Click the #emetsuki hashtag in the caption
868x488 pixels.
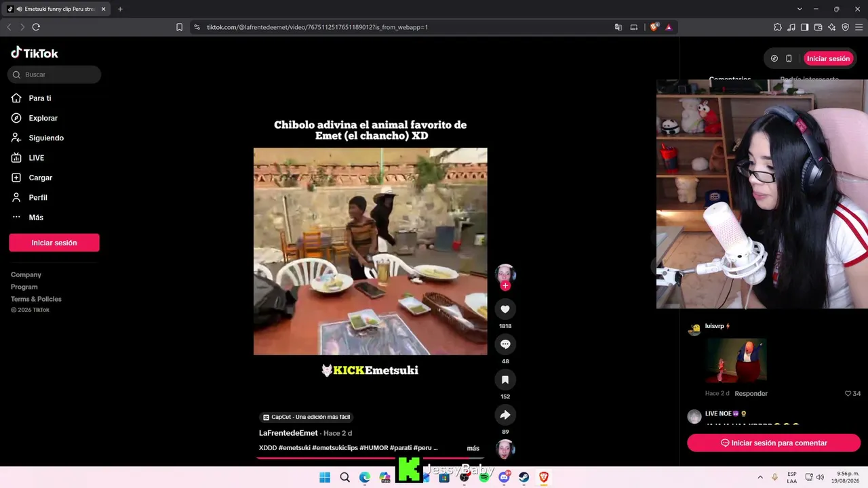pos(294,448)
